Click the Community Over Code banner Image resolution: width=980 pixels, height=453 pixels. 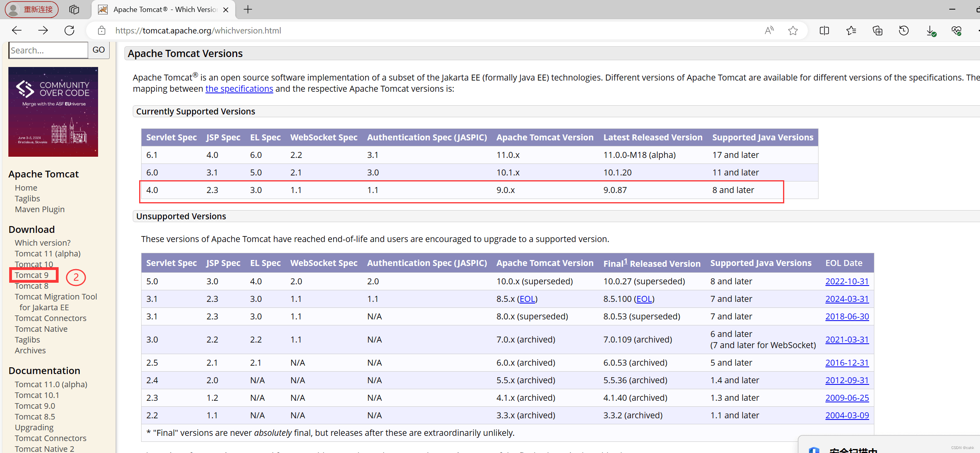coord(53,112)
